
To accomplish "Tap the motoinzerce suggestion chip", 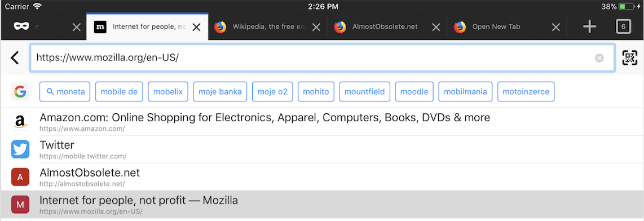I will [526, 91].
